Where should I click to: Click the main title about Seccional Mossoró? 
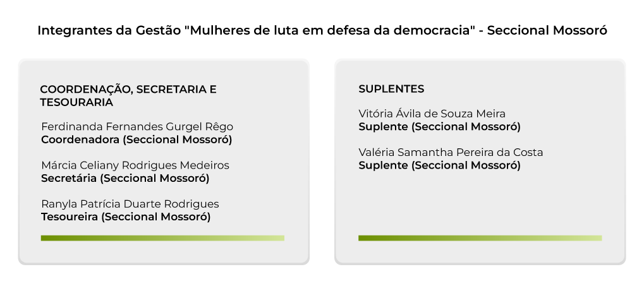tap(322, 30)
